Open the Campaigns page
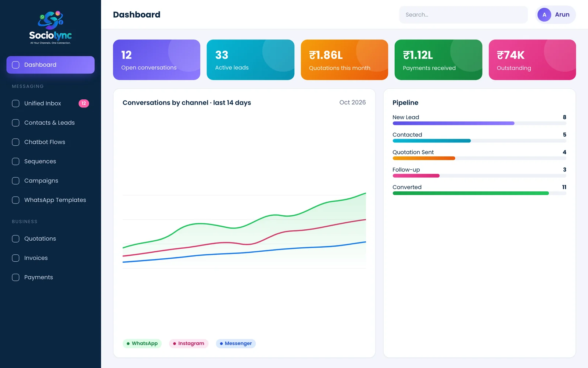This screenshot has width=588, height=368. click(50, 181)
